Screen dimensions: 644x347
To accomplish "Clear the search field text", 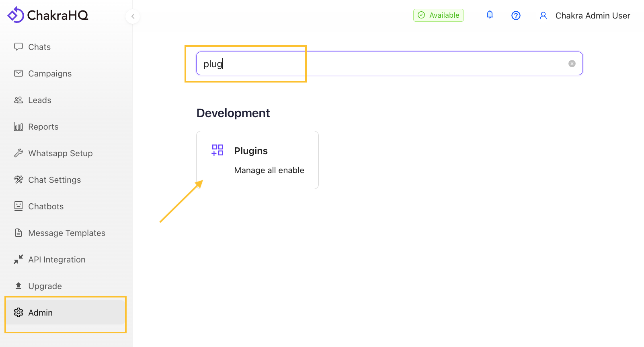I will pyautogui.click(x=572, y=64).
